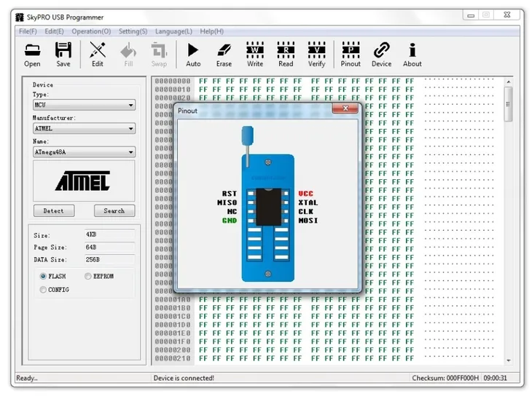Open the device Type dropdown showing MCU
Image resolution: width=532 pixels, height=399 pixels.
[84, 105]
